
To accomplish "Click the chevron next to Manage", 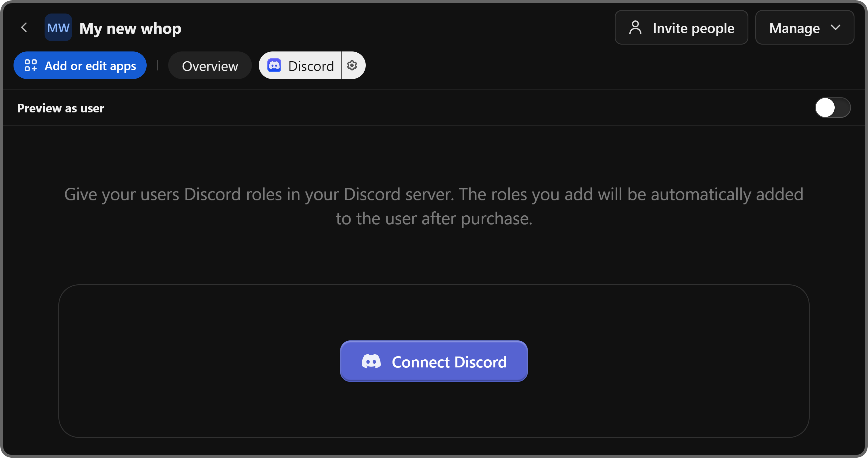I will (835, 28).
